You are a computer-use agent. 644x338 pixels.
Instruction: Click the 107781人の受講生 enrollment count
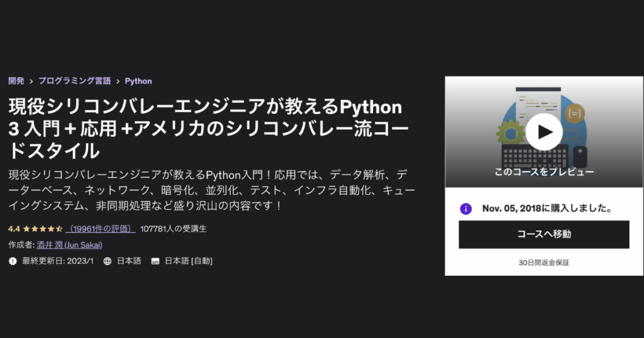174,229
